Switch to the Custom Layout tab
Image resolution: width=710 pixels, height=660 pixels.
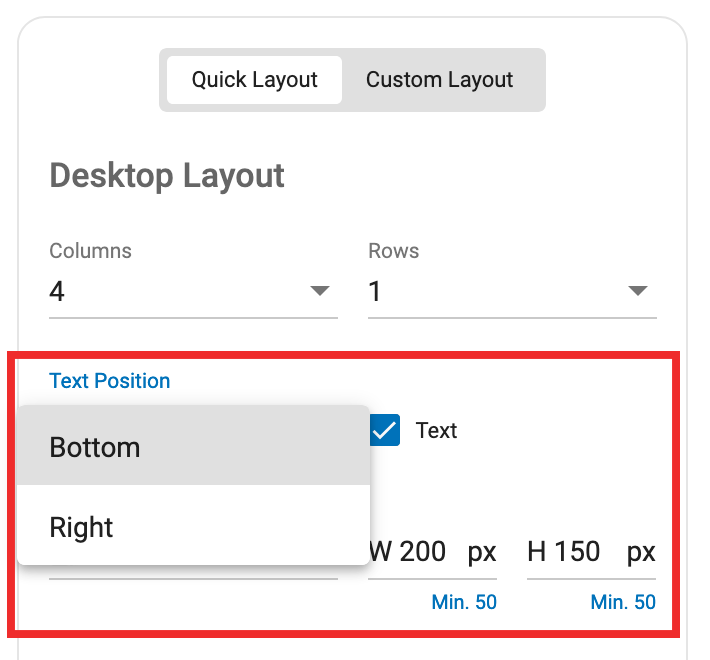point(439,80)
